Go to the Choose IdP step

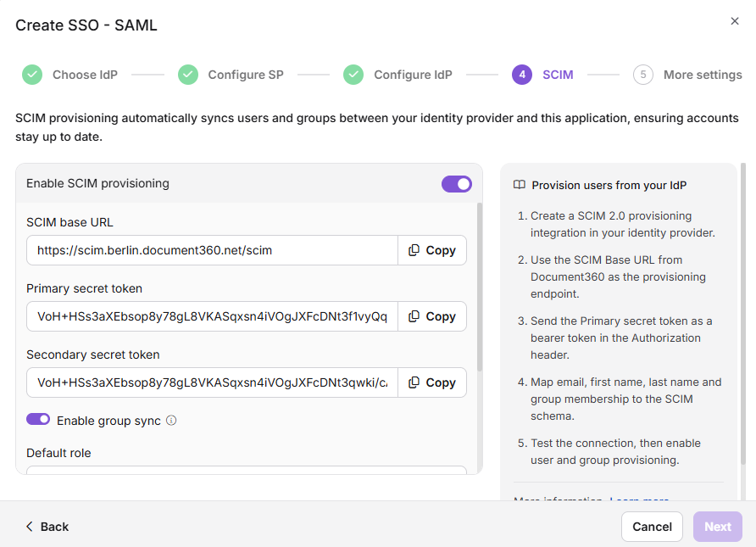[85, 75]
